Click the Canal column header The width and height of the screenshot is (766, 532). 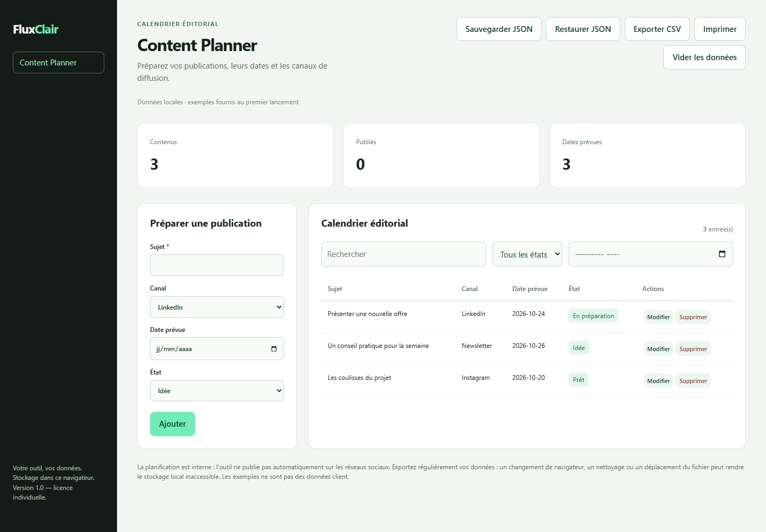(470, 289)
